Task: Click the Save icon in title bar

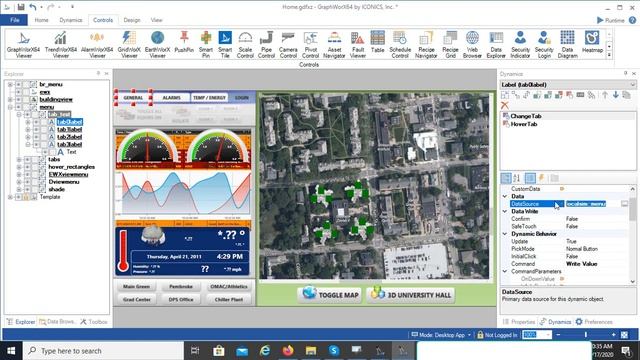Action: (x=21, y=7)
